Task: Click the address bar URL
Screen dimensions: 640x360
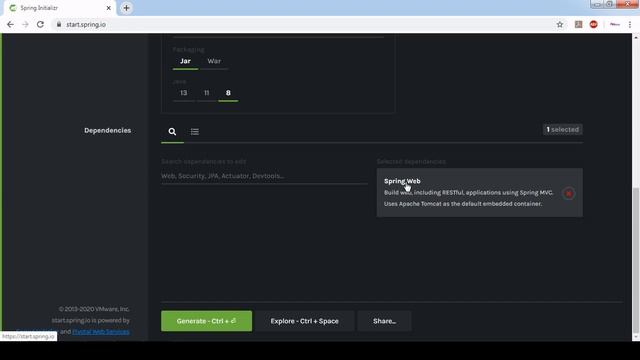Action: (86, 24)
